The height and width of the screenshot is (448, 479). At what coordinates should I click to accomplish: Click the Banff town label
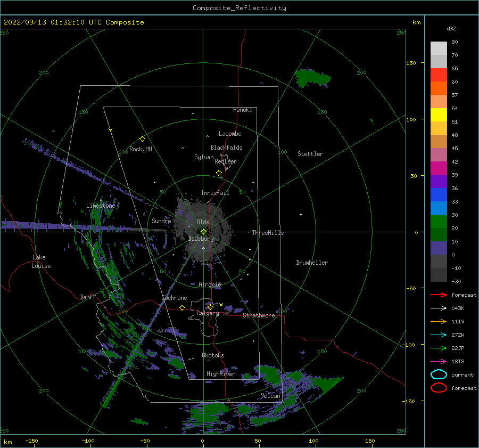(88, 297)
